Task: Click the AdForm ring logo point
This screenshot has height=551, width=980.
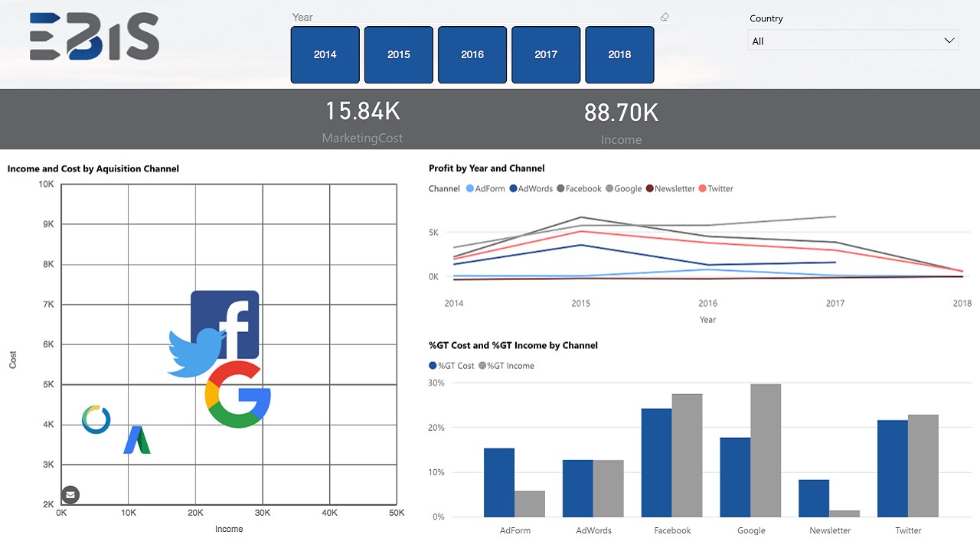Action: [x=96, y=419]
